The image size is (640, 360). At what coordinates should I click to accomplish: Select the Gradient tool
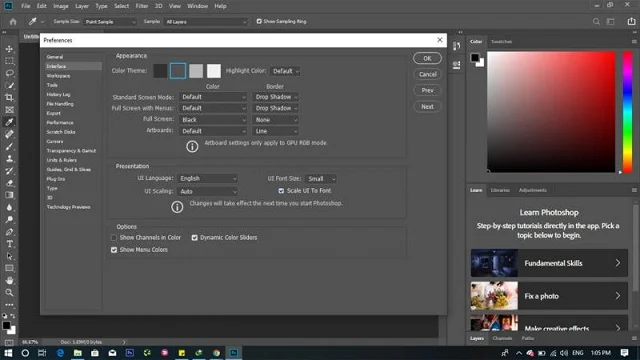click(x=9, y=195)
